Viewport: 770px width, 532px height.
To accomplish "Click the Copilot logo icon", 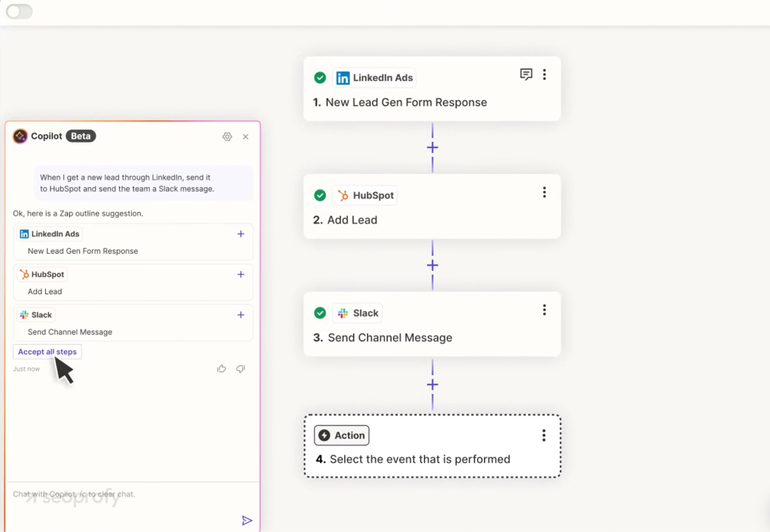I will click(x=20, y=136).
